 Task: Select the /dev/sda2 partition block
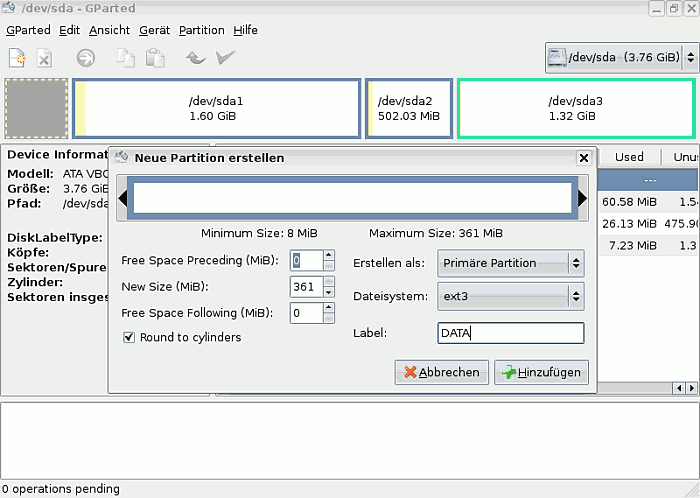(x=409, y=108)
